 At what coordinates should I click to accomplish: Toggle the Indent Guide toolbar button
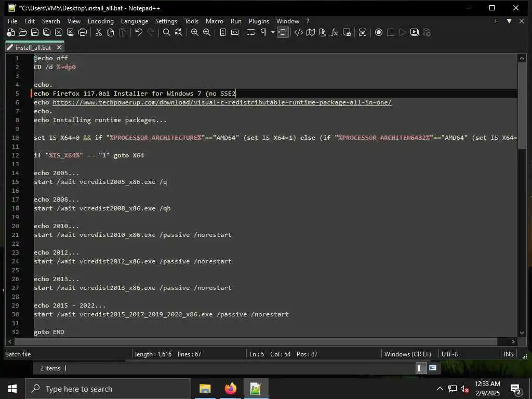pos(283,33)
